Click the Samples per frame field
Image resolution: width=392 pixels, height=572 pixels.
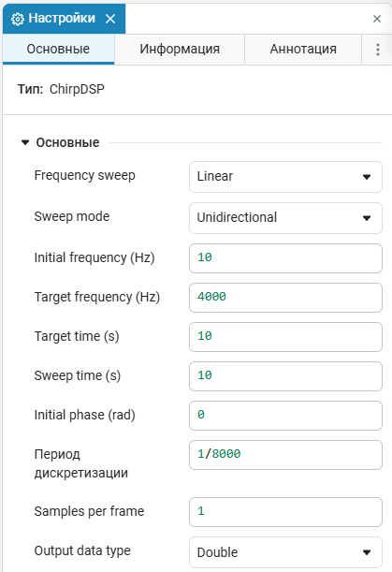click(x=285, y=512)
